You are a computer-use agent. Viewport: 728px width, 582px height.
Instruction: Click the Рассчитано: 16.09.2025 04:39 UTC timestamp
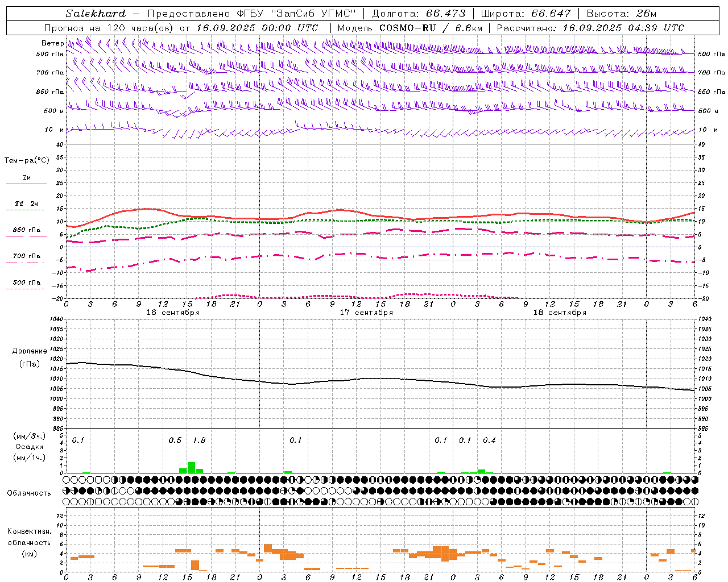(x=590, y=28)
